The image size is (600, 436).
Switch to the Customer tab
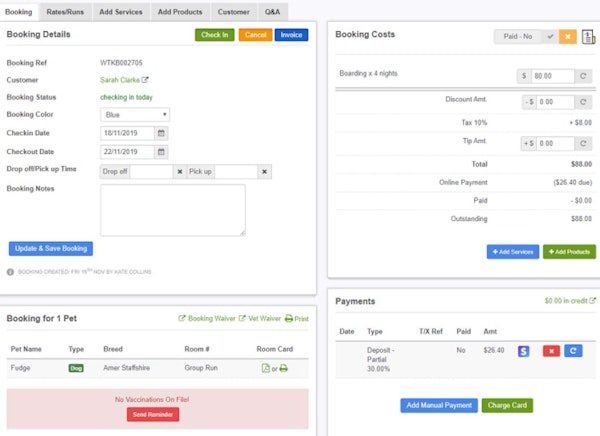[x=233, y=12]
